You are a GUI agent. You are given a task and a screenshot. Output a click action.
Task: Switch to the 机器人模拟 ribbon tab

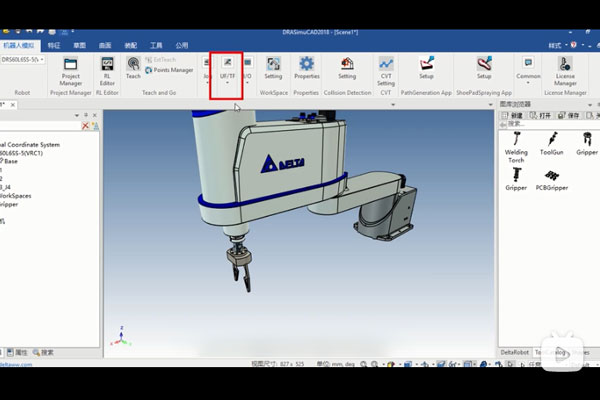click(x=19, y=45)
